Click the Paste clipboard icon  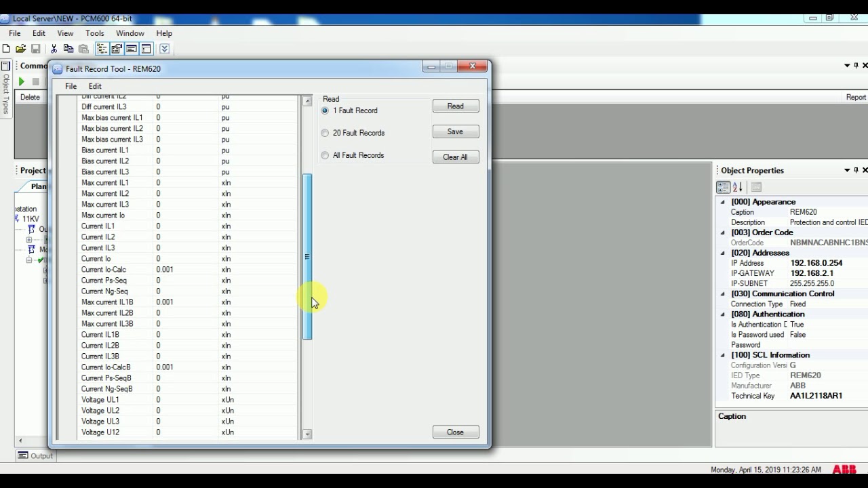pyautogui.click(x=83, y=49)
